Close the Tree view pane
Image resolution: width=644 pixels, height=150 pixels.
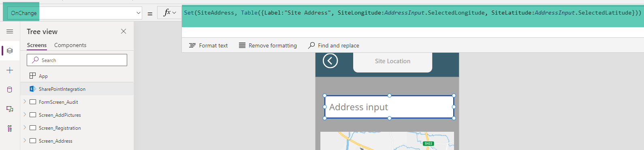click(124, 31)
